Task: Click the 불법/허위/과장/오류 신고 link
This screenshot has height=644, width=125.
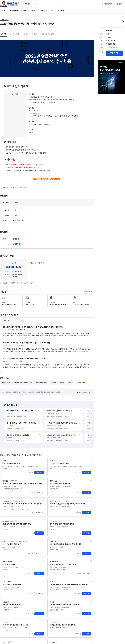Action: pyautogui.click(x=84, y=392)
